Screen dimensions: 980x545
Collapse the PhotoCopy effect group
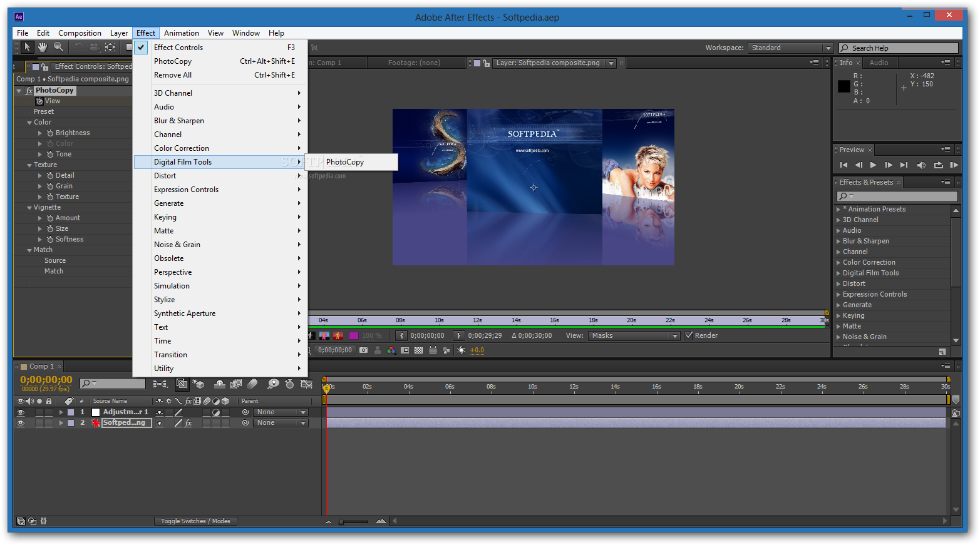19,91
